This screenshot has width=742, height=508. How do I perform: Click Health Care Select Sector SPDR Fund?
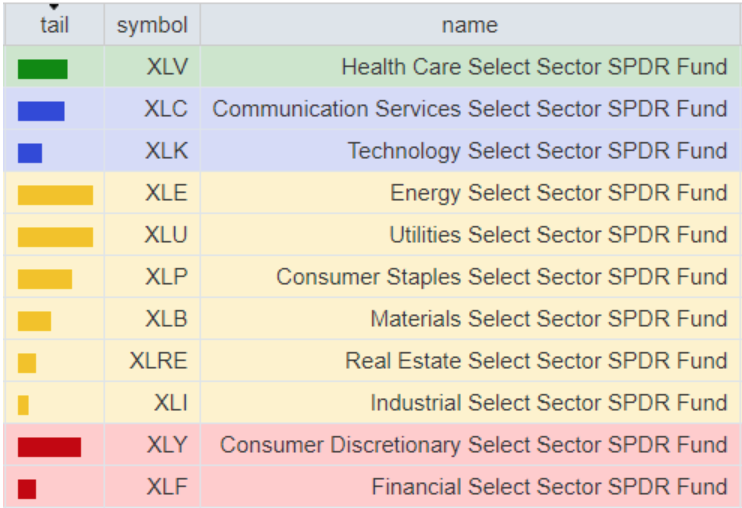[534, 67]
